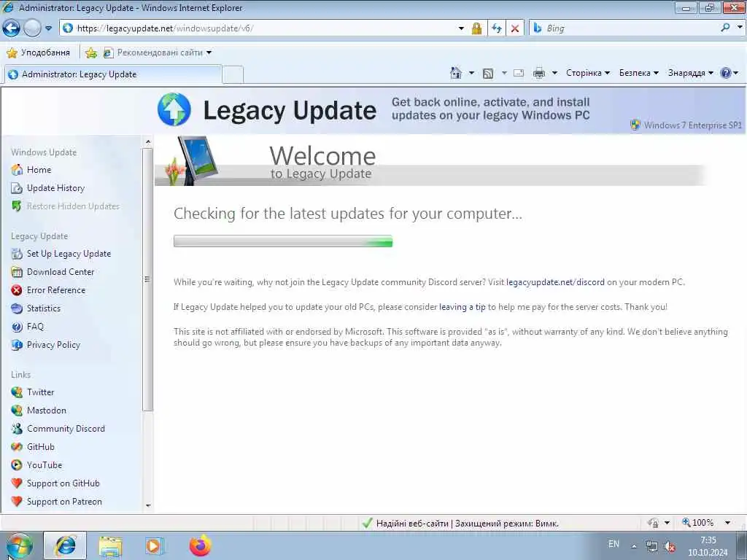Image resolution: width=747 pixels, height=560 pixels.
Task: Open the Windows Start menu
Action: 19,545
